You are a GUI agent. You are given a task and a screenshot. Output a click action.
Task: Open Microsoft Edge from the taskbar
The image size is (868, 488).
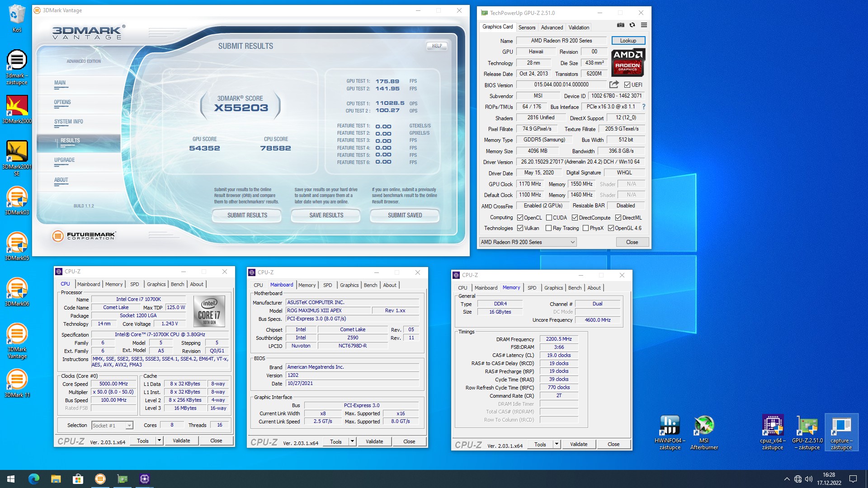33,479
